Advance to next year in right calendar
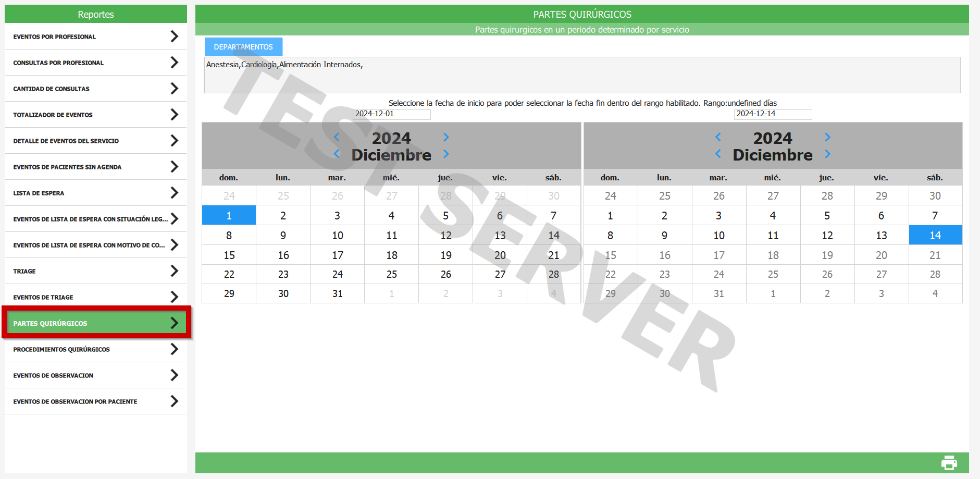This screenshot has width=980, height=479. click(x=827, y=137)
